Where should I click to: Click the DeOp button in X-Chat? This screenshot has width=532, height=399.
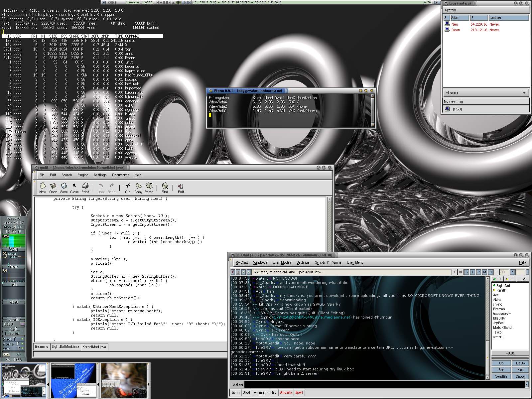520,363
